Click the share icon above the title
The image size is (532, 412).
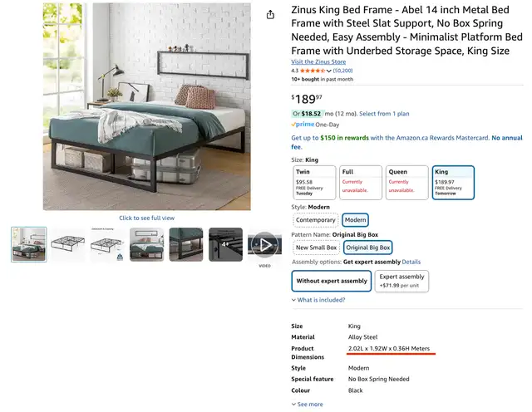click(270, 14)
